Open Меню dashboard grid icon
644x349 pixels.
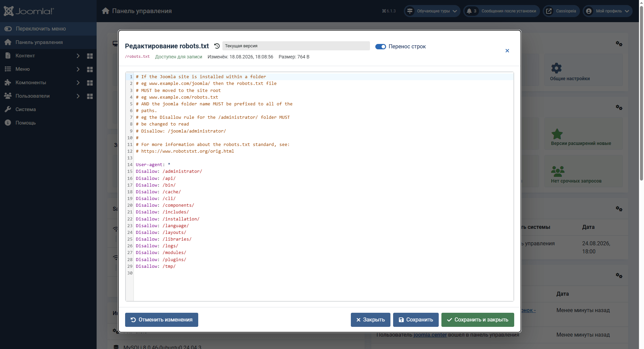(90, 69)
